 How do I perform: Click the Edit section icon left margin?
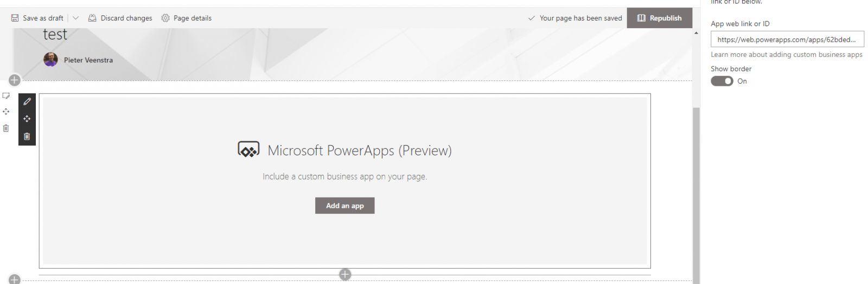click(6, 96)
